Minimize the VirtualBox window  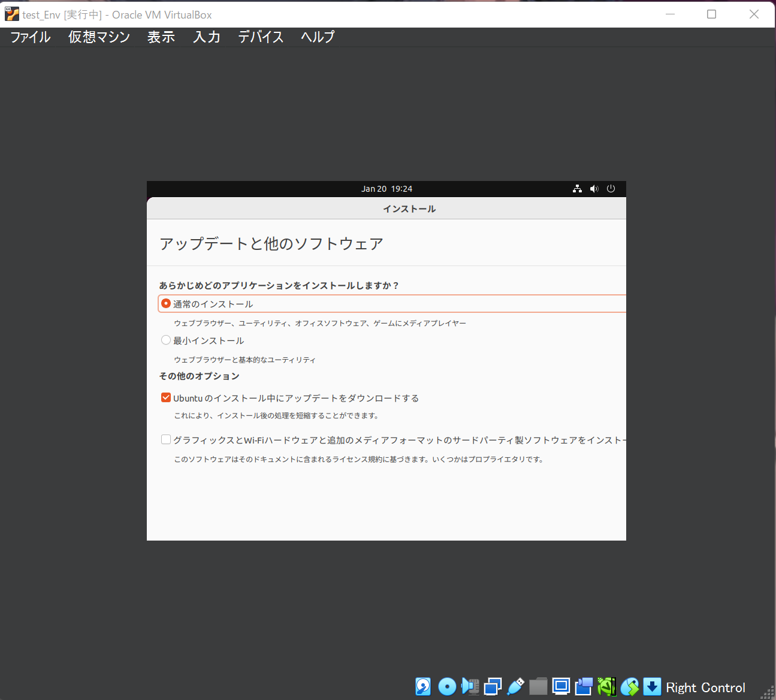(x=671, y=14)
